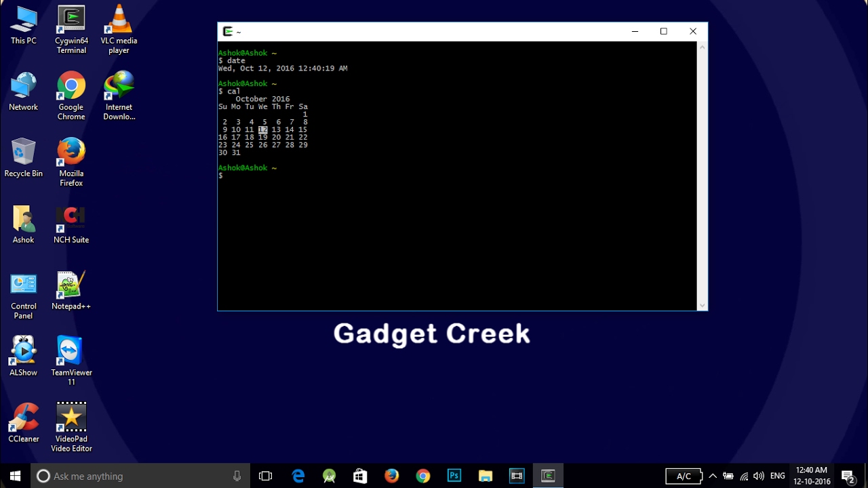This screenshot has height=488, width=868.
Task: Select the This PC desktop icon
Action: (23, 26)
